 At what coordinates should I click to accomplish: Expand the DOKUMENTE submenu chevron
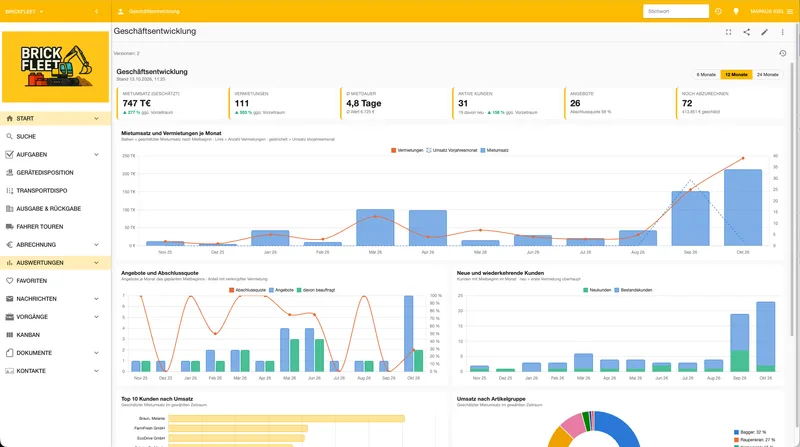(x=96, y=353)
